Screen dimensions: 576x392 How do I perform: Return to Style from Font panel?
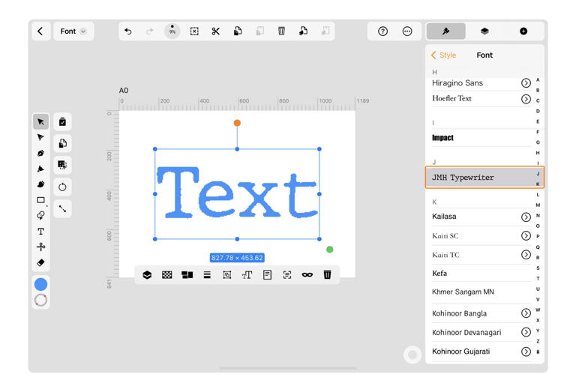[443, 55]
